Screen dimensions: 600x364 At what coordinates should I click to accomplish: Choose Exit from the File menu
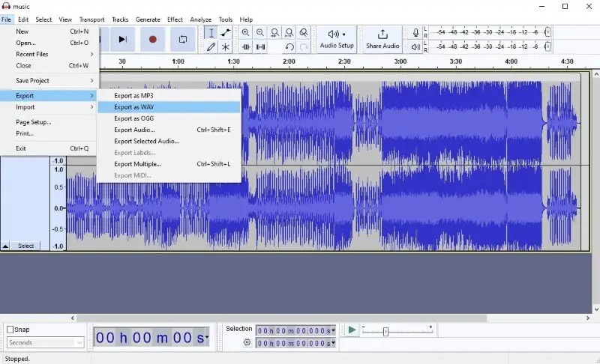[49, 148]
